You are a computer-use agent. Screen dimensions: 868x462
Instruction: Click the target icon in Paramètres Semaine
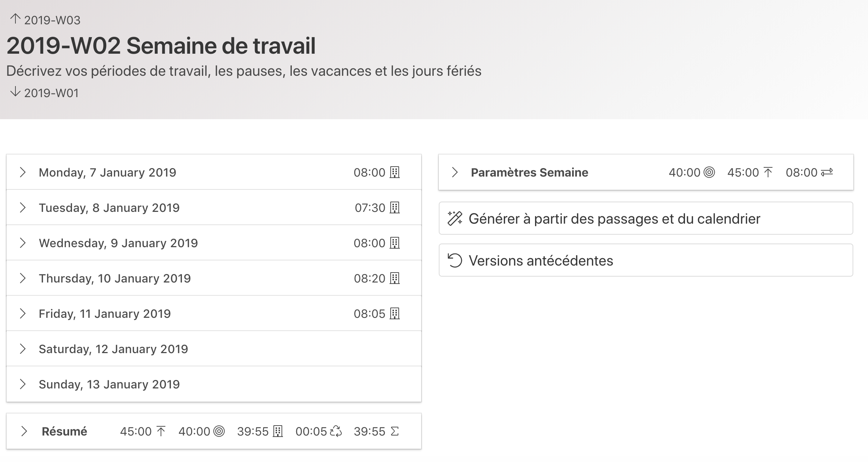click(709, 173)
